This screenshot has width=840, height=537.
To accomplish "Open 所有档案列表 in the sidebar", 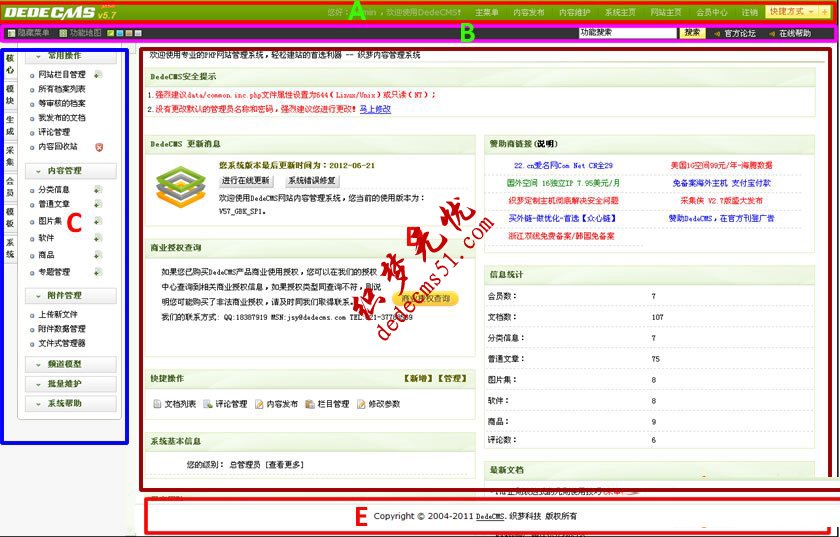I will (x=62, y=89).
